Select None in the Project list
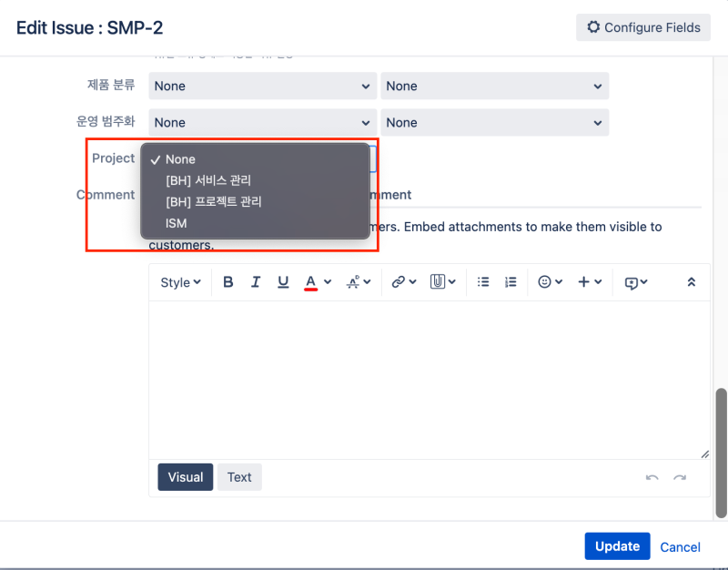728x570 pixels. 255,159
